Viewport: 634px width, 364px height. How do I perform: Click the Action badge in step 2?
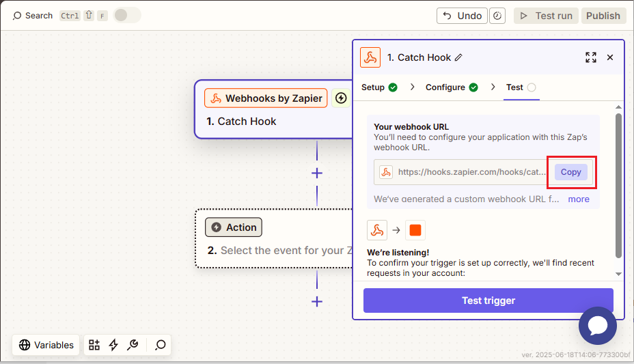(234, 227)
